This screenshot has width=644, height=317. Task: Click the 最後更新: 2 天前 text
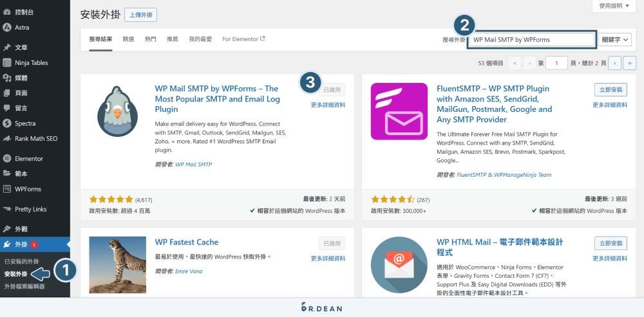[x=324, y=199]
